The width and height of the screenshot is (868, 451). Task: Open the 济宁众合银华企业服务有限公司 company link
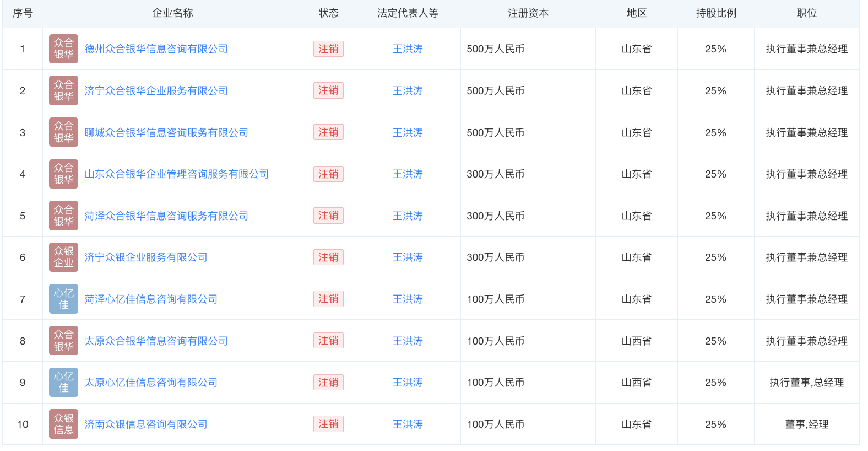pyautogui.click(x=156, y=91)
